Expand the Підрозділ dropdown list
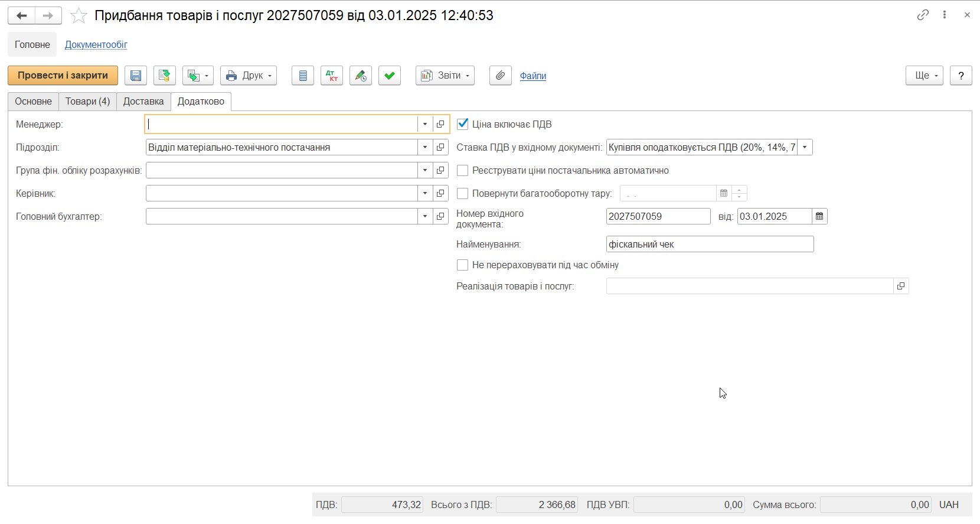The width and height of the screenshot is (980, 524). point(425,147)
